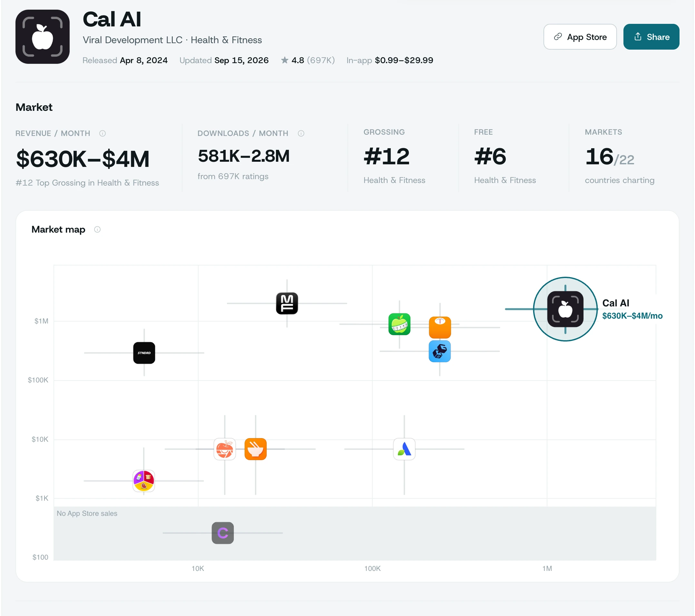Click the #6 free rank
The image size is (695, 616).
tap(490, 156)
